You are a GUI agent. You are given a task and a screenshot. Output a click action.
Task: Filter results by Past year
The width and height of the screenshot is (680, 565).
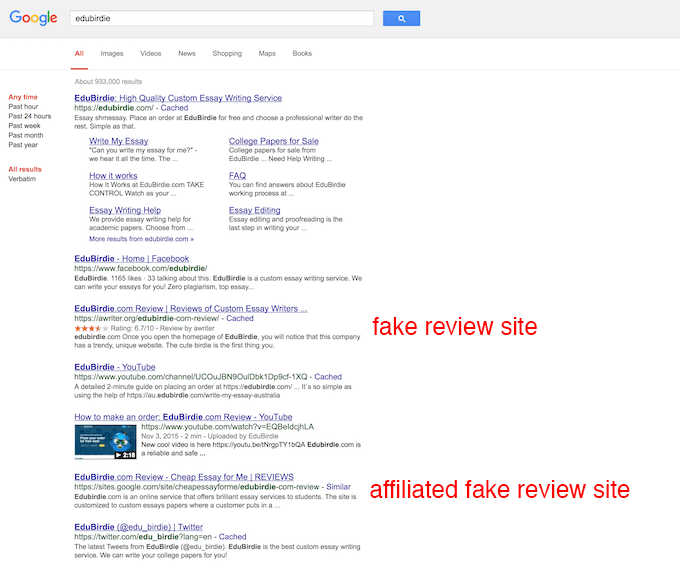click(23, 144)
